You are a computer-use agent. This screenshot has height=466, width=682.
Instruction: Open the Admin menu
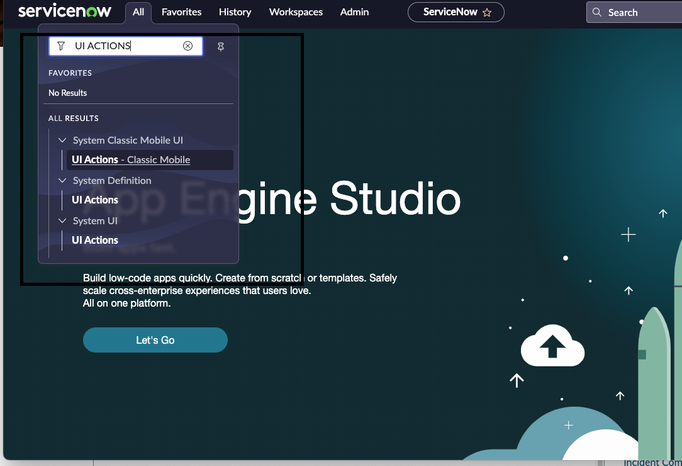[354, 12]
